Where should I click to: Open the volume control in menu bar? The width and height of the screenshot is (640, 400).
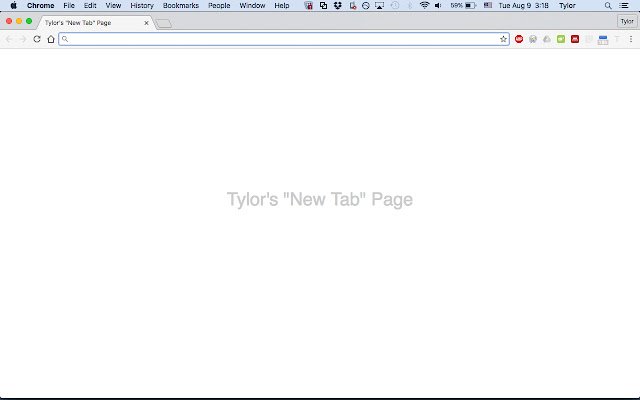point(438,6)
